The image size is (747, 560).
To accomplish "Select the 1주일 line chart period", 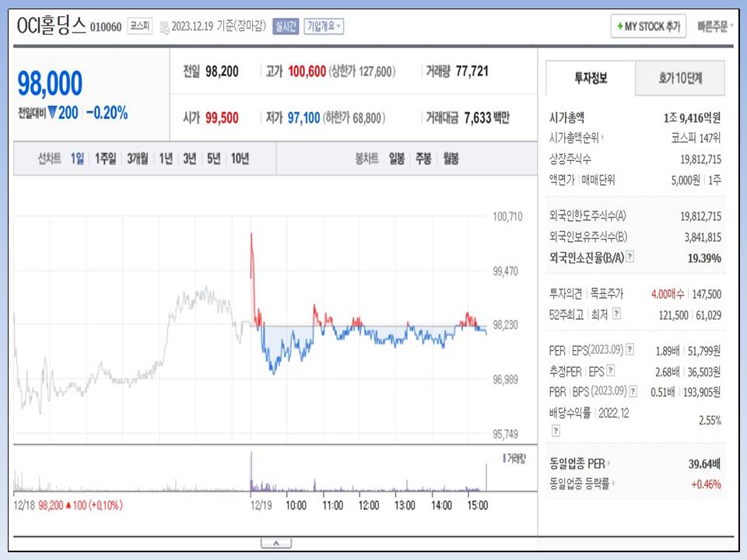I will [105, 158].
